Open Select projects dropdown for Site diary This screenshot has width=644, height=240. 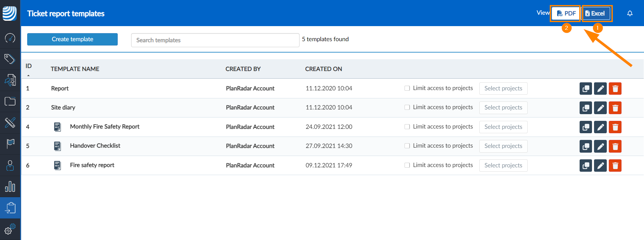point(503,108)
